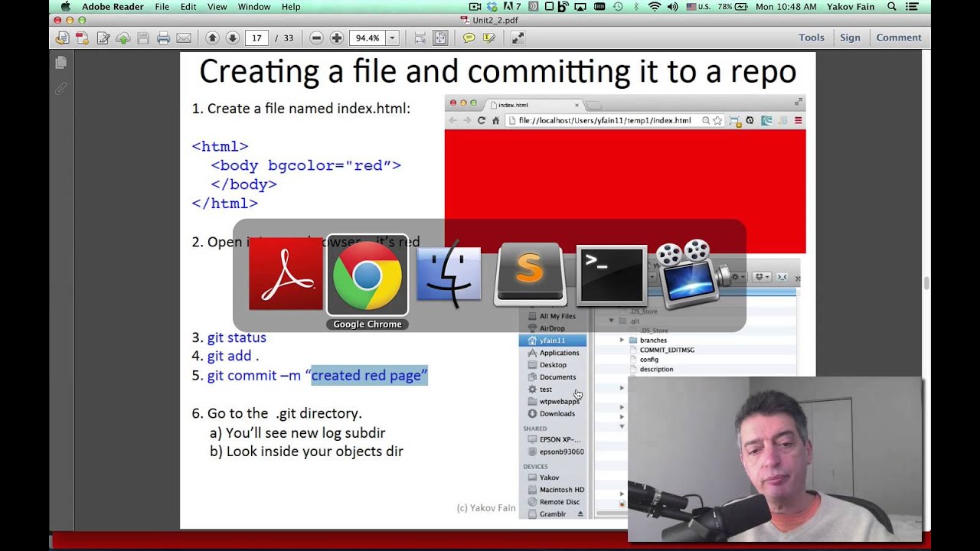Open the Sign pane

tap(850, 37)
